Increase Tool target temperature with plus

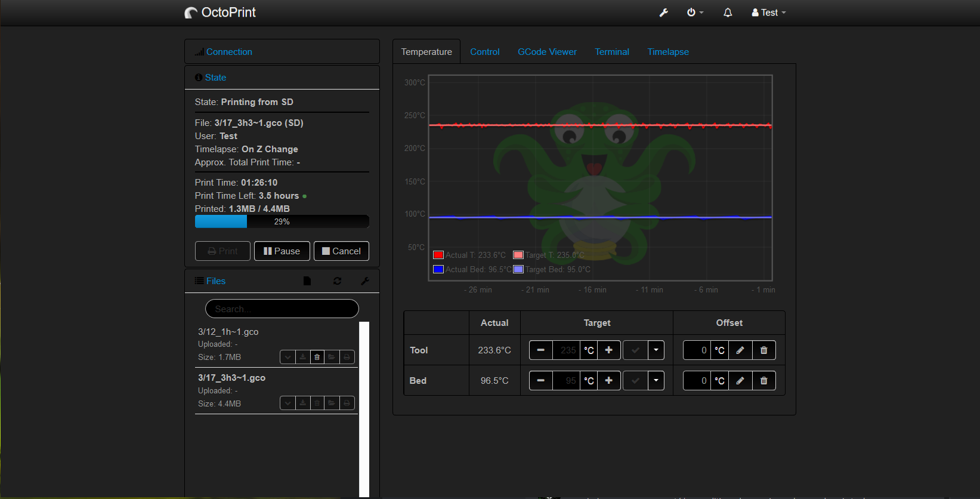pos(609,350)
